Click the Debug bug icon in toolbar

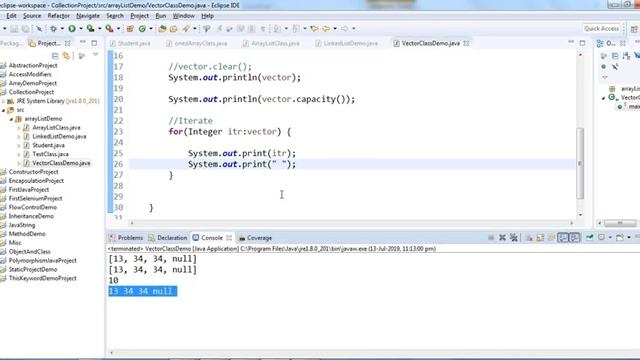[53, 29]
